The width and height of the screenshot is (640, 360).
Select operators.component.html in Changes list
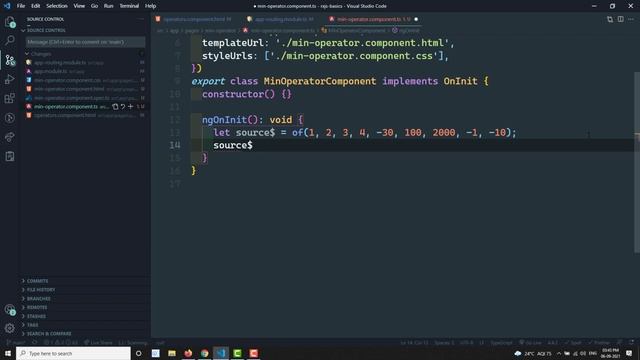[84, 116]
